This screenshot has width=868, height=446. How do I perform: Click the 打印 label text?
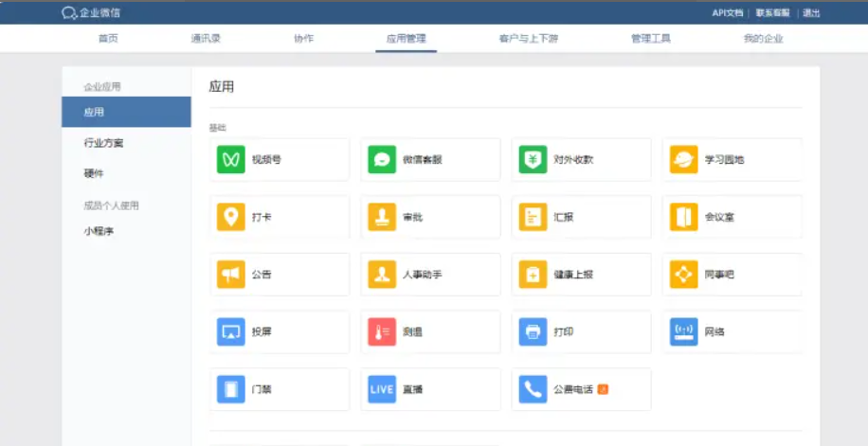(x=564, y=332)
